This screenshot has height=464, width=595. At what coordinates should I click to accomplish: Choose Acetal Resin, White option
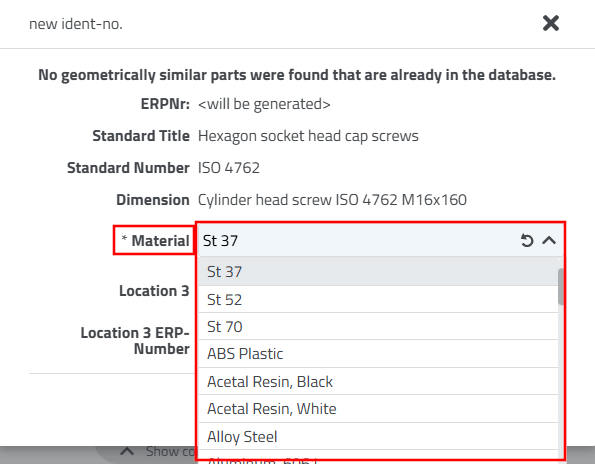[378, 409]
